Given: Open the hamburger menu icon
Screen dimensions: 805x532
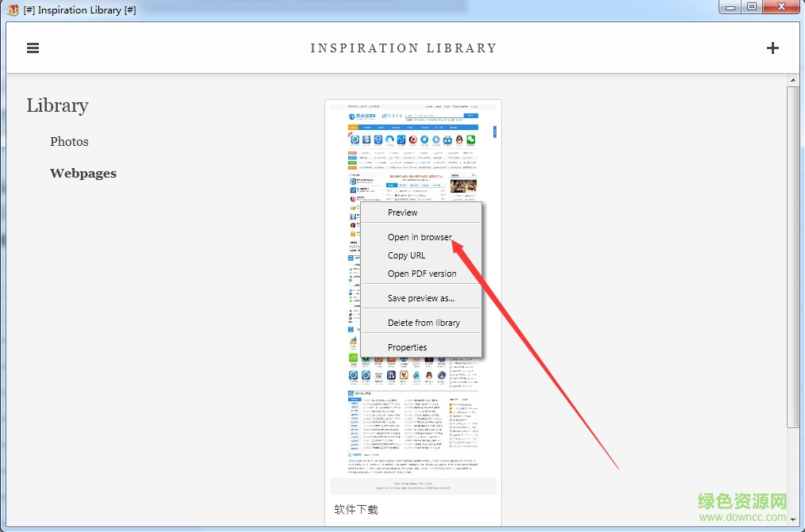Looking at the screenshot, I should click(33, 48).
